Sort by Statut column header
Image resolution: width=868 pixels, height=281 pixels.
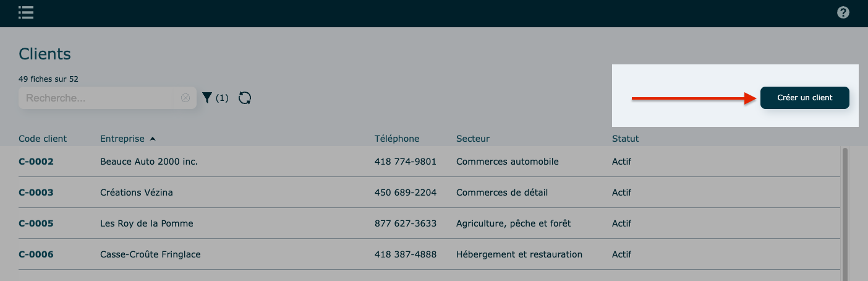(x=625, y=139)
